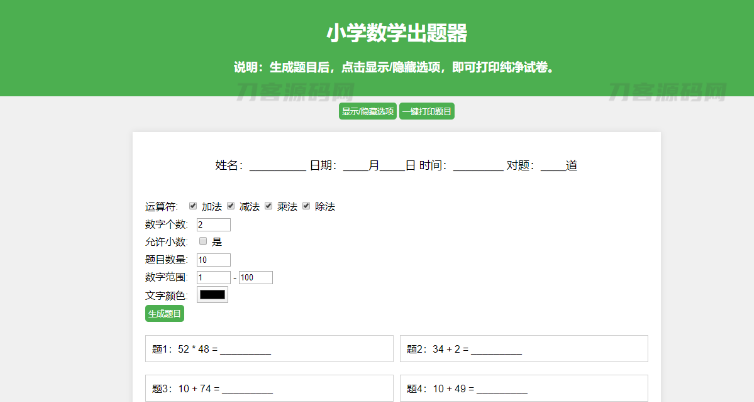754x402 pixels.
Task: Click the 数字范围 maximum field showing 100
Action: point(256,277)
